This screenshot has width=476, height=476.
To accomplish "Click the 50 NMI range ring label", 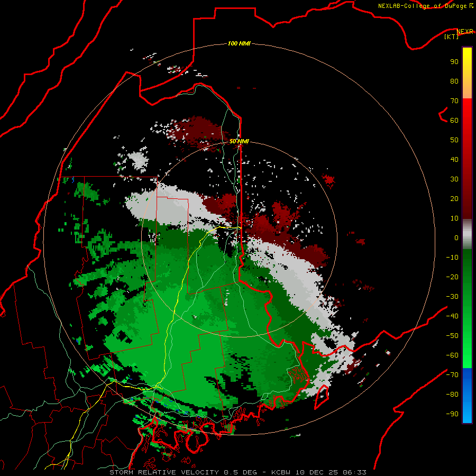I will point(239,141).
